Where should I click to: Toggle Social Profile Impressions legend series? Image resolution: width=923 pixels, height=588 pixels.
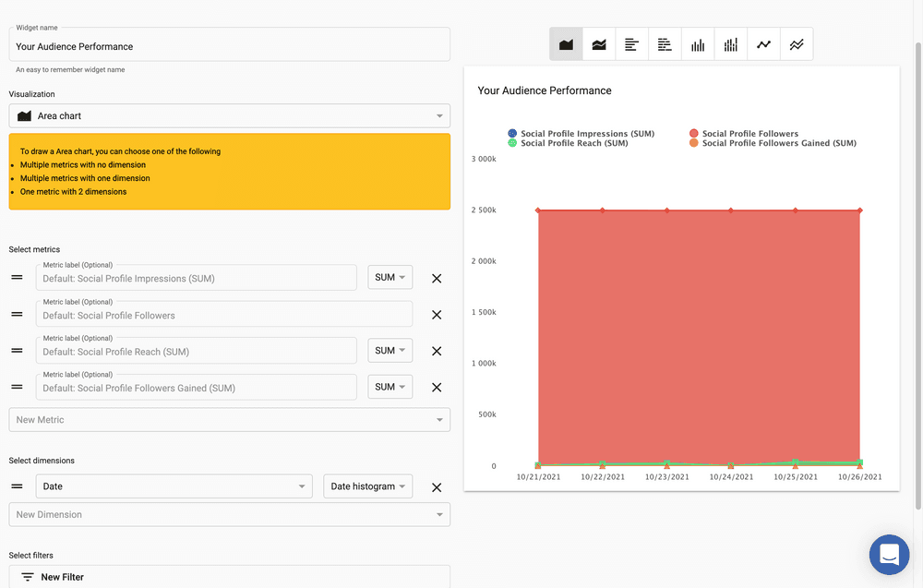tap(586, 134)
